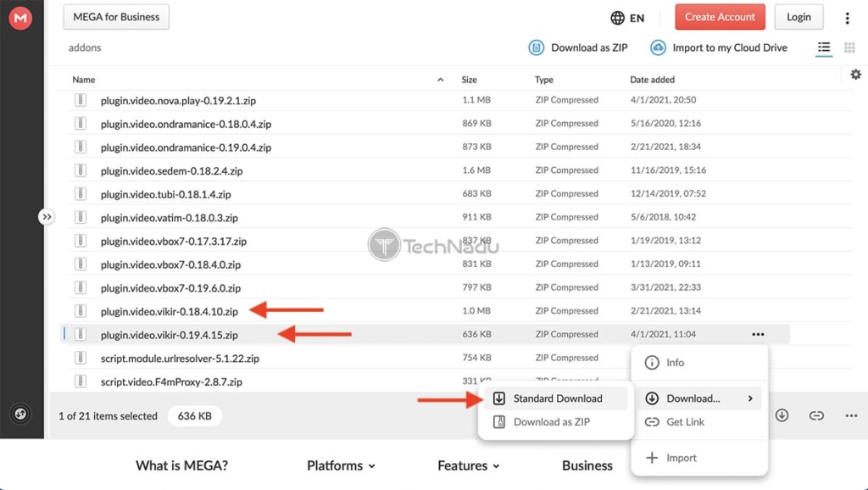Click Import to my Cloud Drive
This screenshot has width=868, height=490.
coord(719,47)
